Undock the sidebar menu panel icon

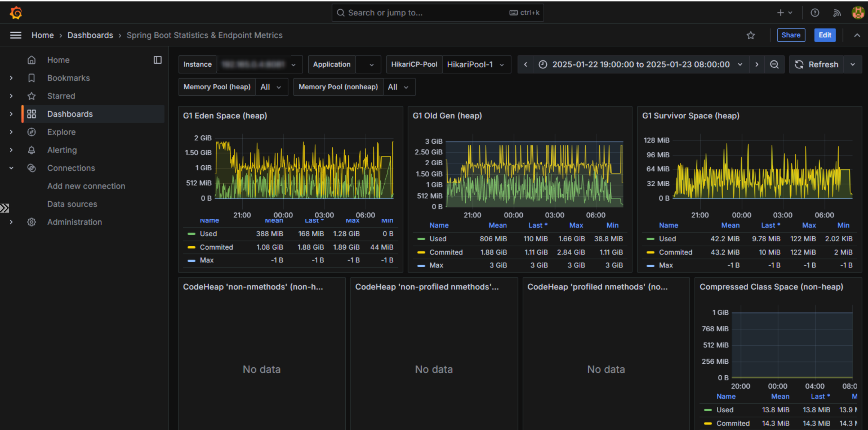157,60
